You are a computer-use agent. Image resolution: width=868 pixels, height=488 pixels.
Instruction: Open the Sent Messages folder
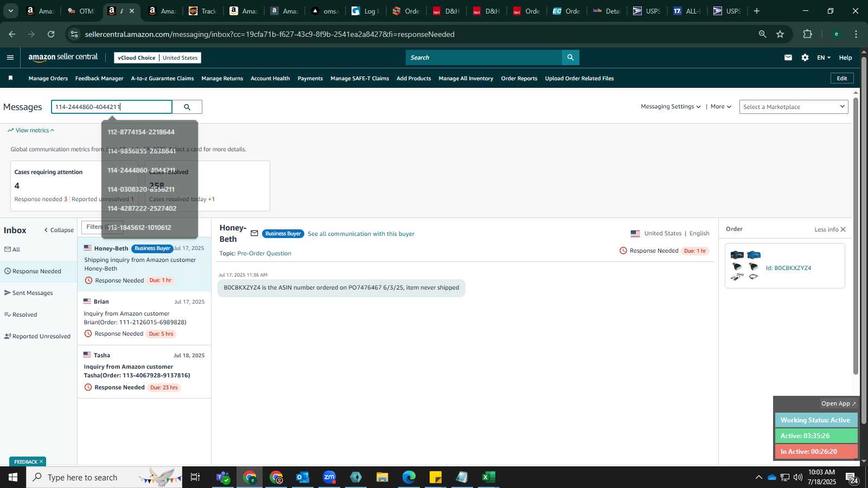pos(29,293)
